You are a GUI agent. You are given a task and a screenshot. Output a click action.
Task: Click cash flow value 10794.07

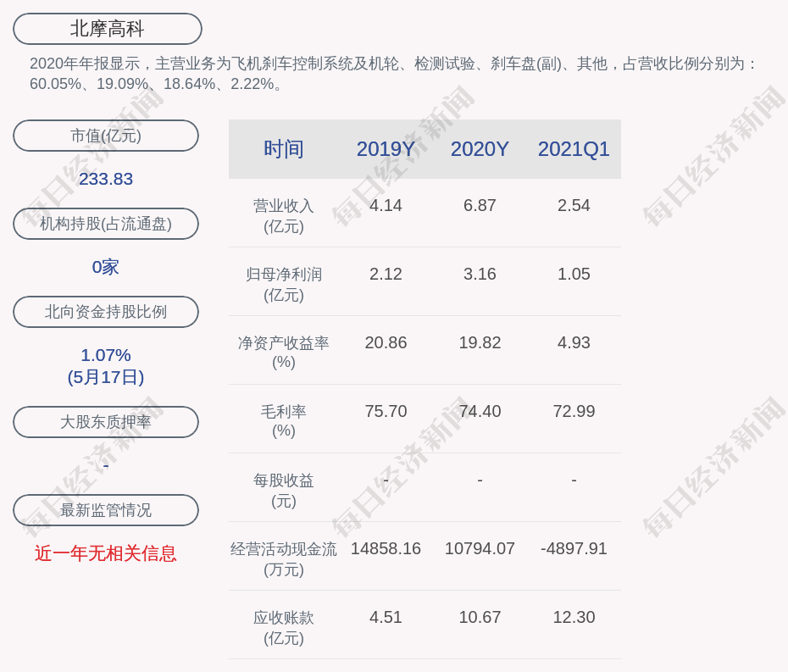click(x=480, y=548)
